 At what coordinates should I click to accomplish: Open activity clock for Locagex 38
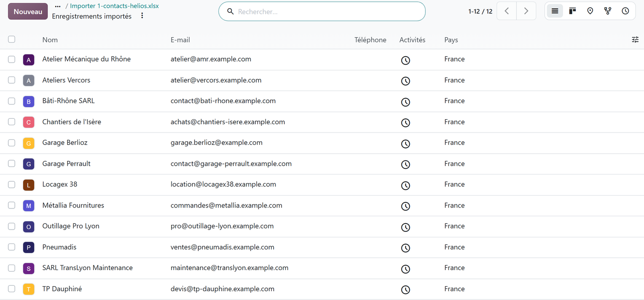[x=405, y=185]
